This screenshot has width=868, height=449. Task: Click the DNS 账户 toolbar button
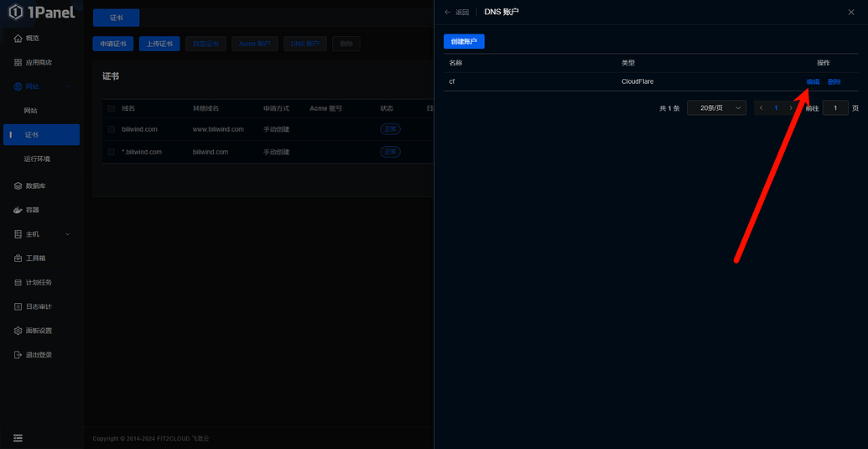click(305, 44)
